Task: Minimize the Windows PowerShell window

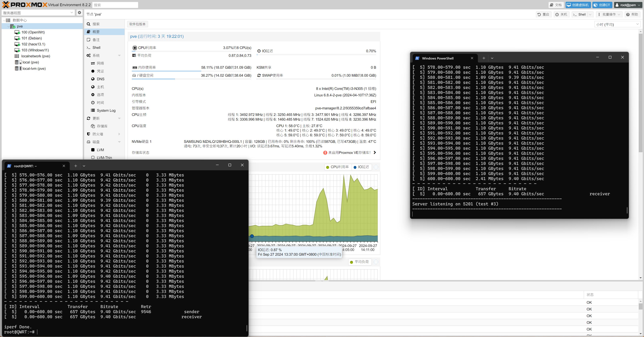Action: tap(597, 57)
